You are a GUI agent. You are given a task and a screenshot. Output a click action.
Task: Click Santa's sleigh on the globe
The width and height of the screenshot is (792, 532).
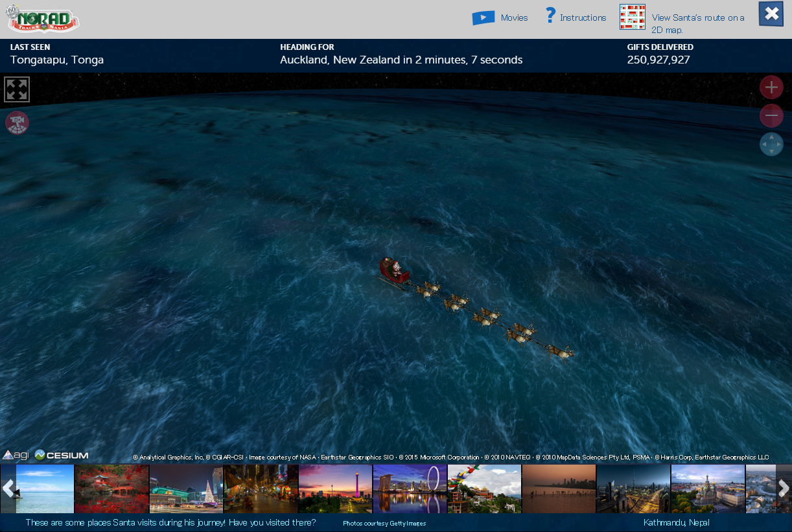[394, 272]
